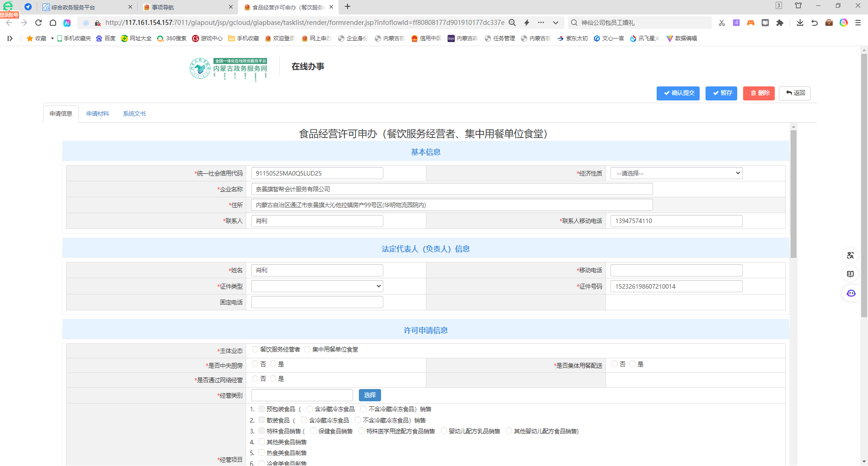Open the downloads icon in toolbar
The width and height of the screenshot is (868, 466).
tap(800, 23)
